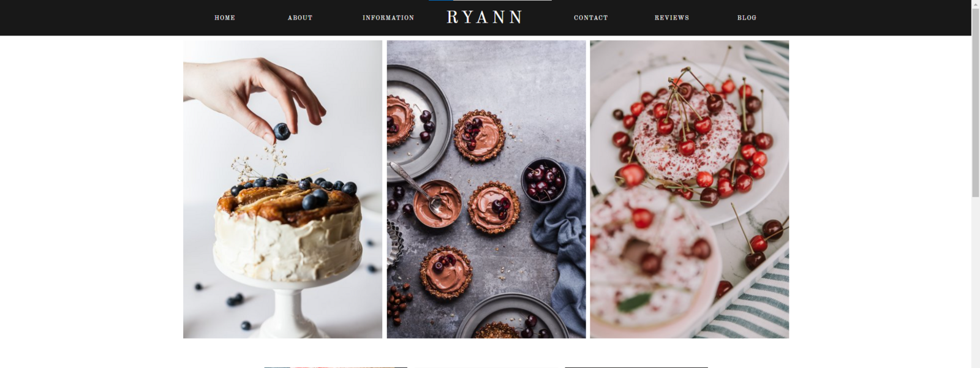Screen dimensions: 980x368
Task: Navigate to the Contact page
Action: pos(591,18)
